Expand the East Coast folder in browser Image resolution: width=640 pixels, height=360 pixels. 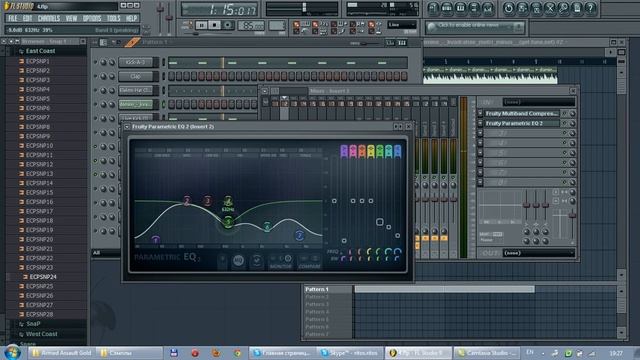[40, 51]
